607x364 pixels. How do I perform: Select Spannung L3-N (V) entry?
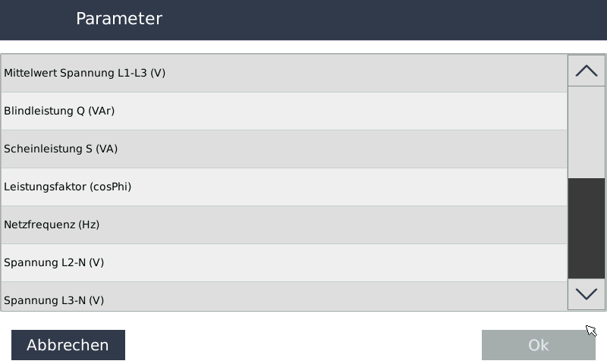[284, 299]
